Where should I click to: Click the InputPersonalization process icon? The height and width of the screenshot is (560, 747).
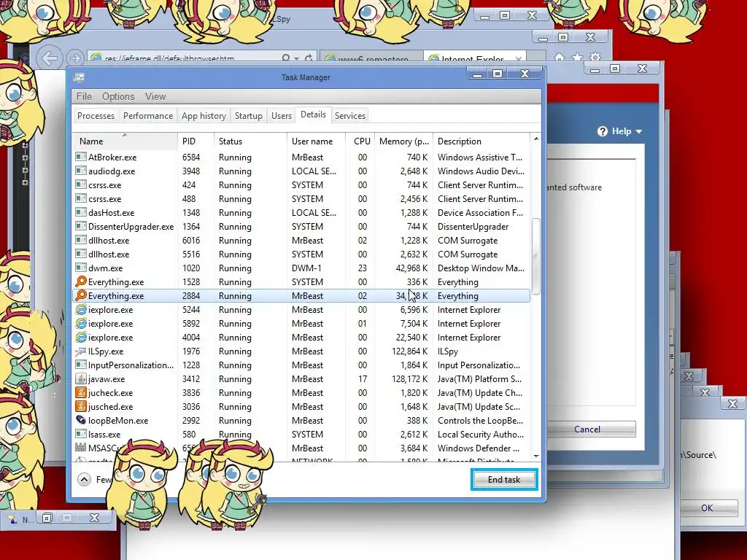pos(81,365)
